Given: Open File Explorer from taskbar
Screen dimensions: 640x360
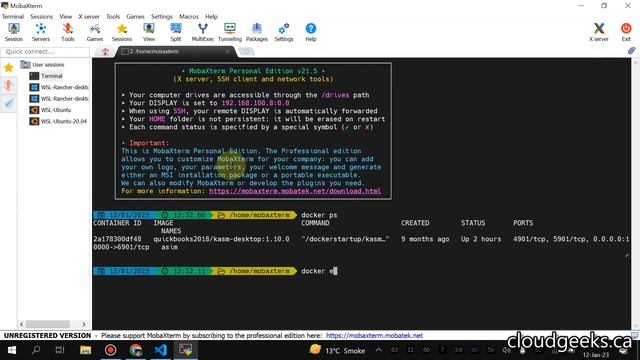Looking at the screenshot, I should tap(85, 350).
